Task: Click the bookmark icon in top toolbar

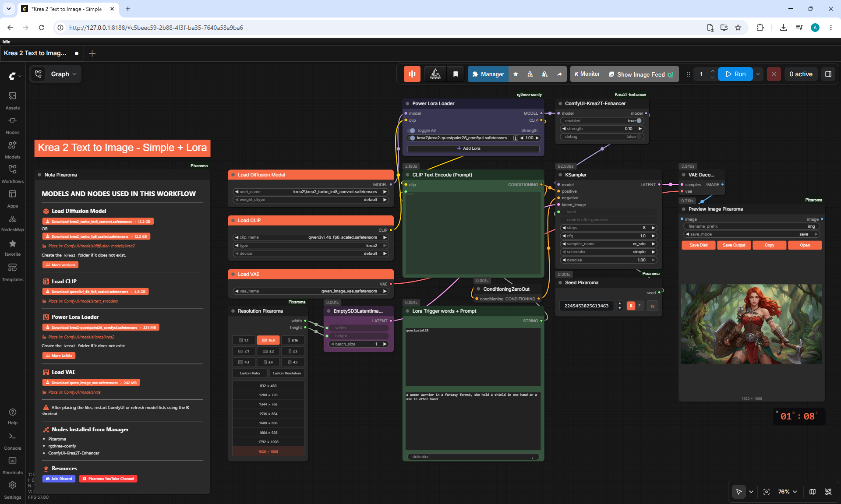Action: (456, 74)
